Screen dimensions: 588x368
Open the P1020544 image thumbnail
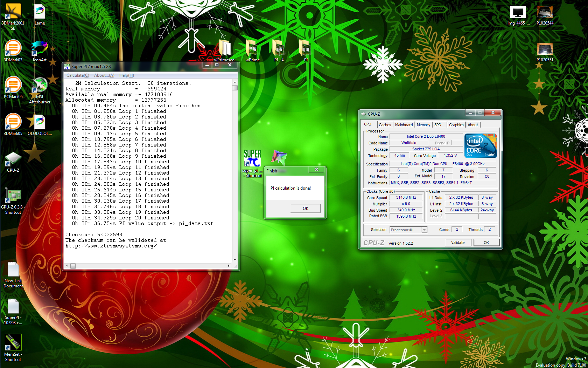(x=545, y=15)
